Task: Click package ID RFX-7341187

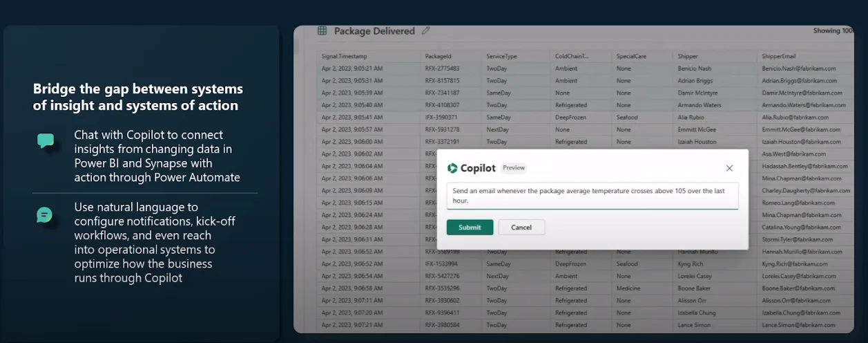Action: [442, 93]
